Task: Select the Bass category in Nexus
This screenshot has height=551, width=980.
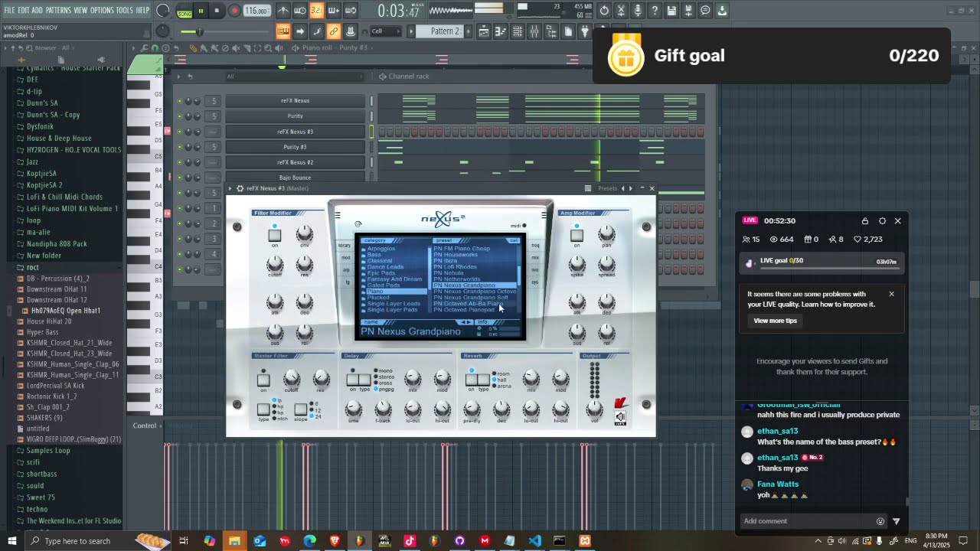Action: [x=374, y=255]
